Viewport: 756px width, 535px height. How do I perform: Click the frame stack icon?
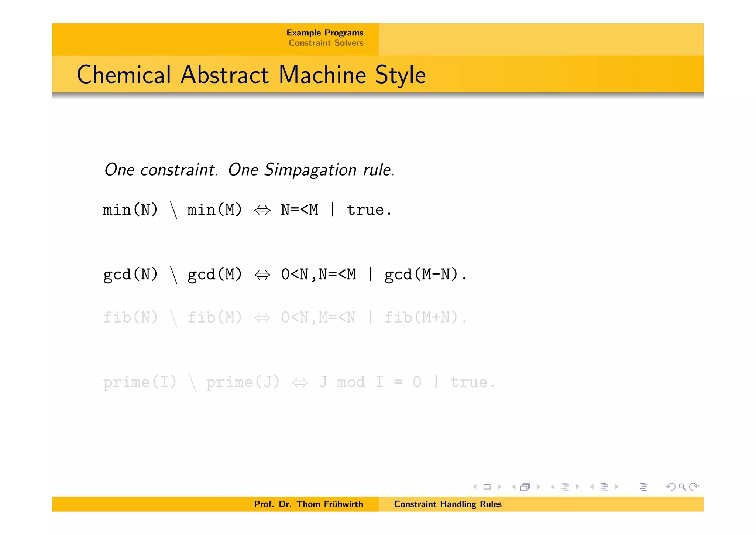coord(525,487)
